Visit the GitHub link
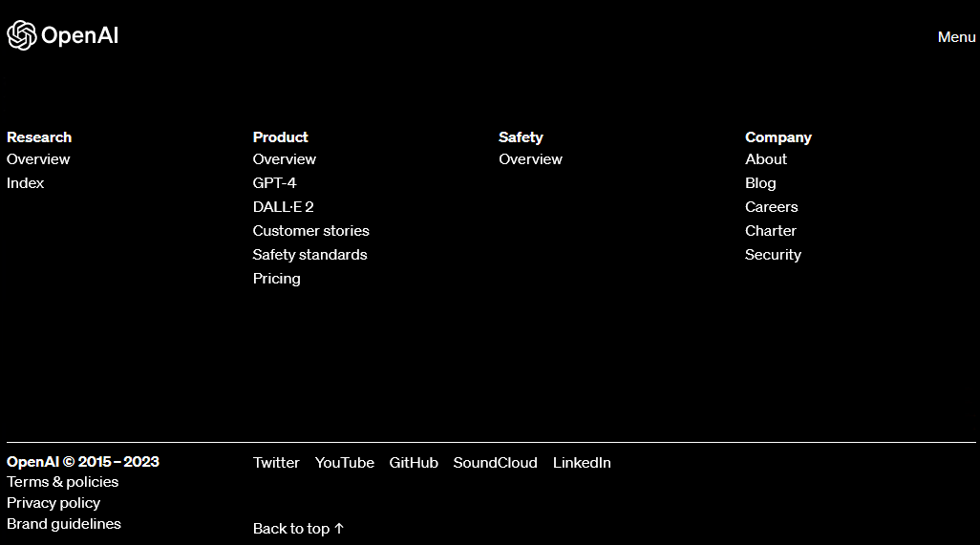Viewport: 980px width, 545px height. 414,463
